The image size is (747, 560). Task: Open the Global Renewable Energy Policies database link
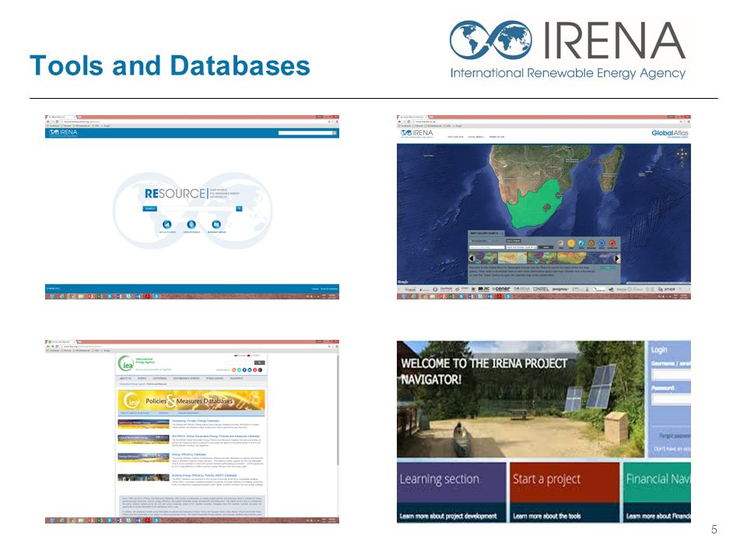click(x=216, y=436)
